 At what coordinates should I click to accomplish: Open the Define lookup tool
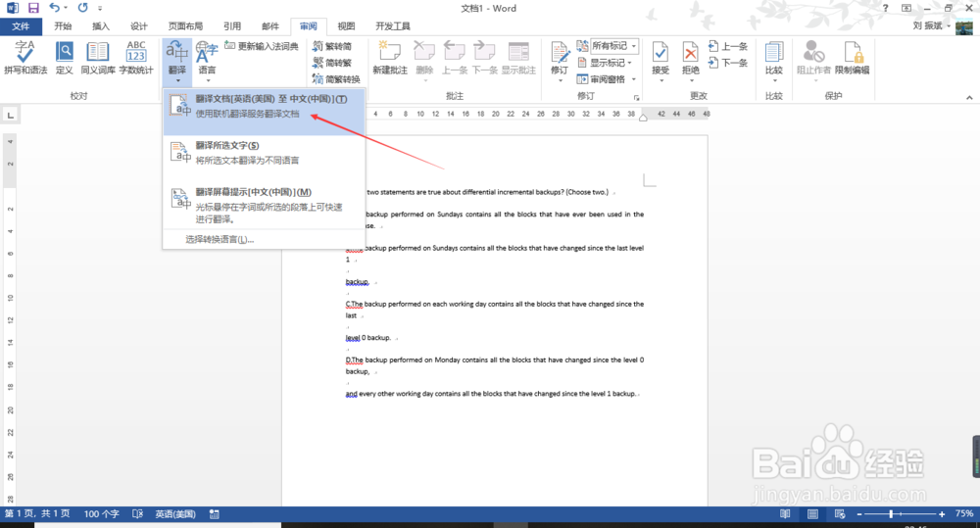[65, 58]
